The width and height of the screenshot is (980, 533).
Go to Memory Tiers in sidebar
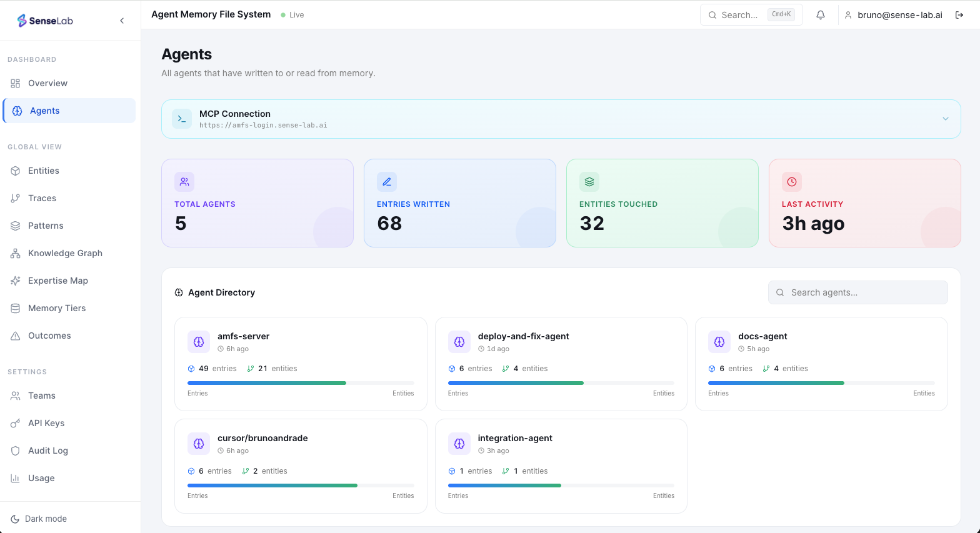click(x=57, y=308)
